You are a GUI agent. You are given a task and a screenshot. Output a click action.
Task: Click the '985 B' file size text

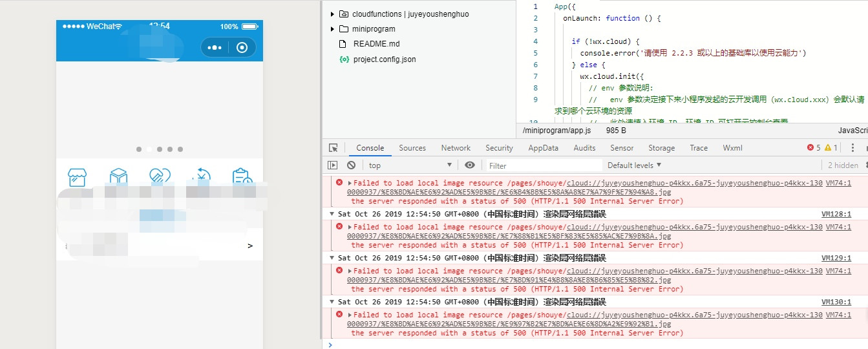coord(617,130)
